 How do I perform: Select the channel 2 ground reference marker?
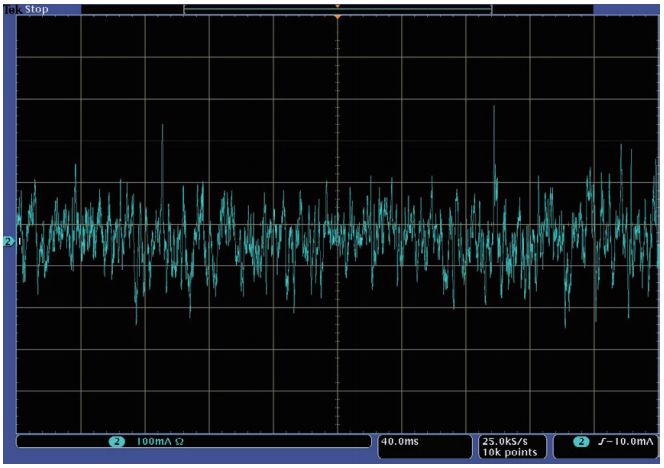click(x=8, y=241)
